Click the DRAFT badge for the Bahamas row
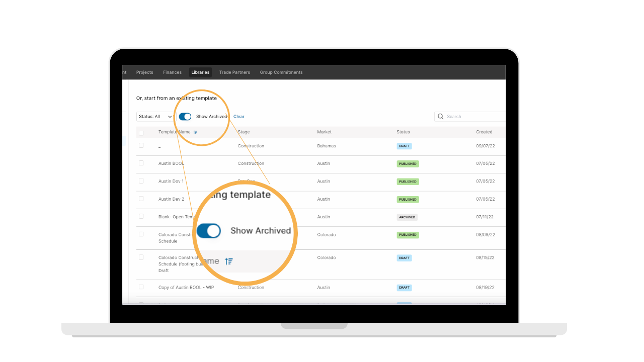 [404, 146]
